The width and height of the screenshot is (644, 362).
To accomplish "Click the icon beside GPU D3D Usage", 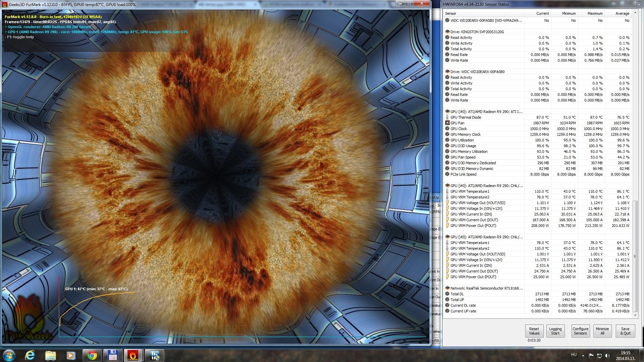I will [x=447, y=146].
